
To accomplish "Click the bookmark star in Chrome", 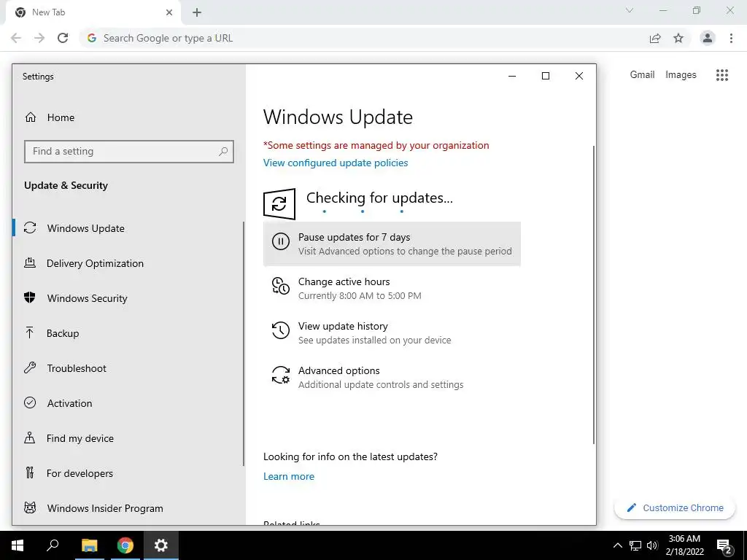I will point(678,38).
